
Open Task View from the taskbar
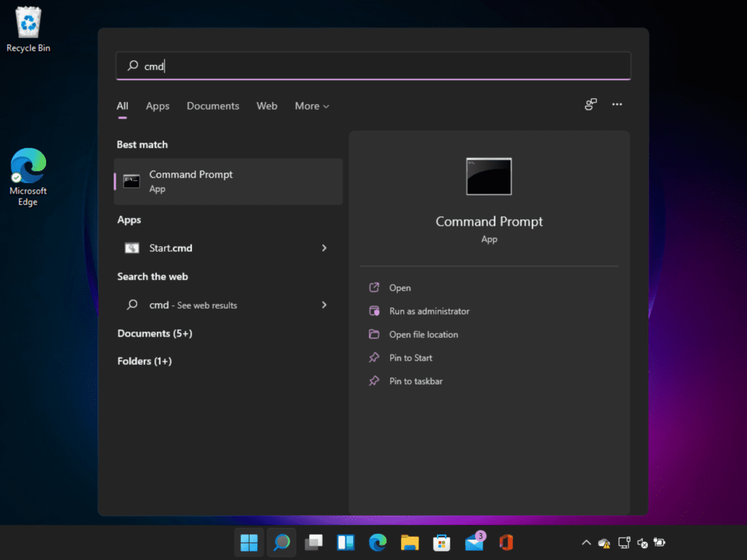tap(314, 542)
